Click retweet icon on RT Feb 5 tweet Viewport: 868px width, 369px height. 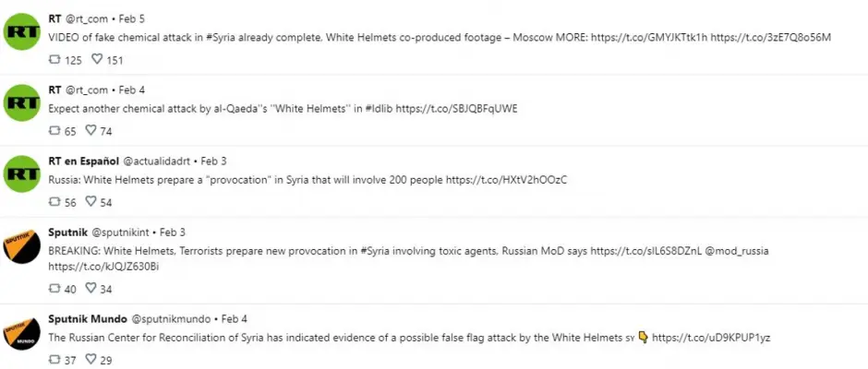point(54,60)
